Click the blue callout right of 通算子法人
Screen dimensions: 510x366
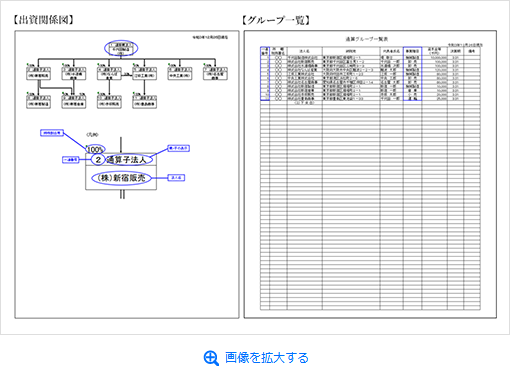pyautogui.click(x=178, y=148)
